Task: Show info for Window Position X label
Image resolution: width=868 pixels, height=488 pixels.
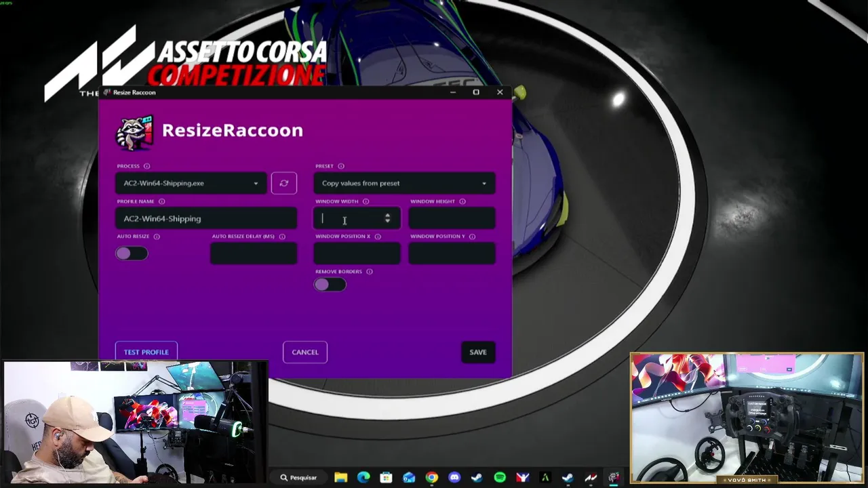Action: 378,237
